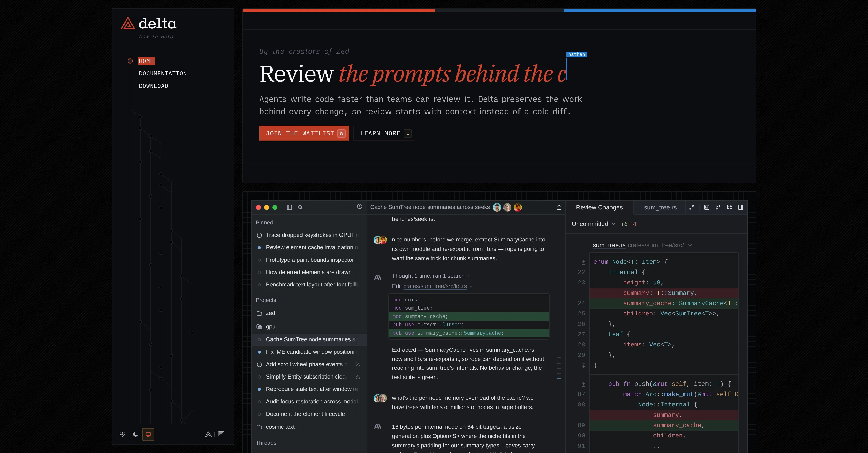Select thread 'Trace dropped keystrokes in GPUI'

(x=309, y=235)
